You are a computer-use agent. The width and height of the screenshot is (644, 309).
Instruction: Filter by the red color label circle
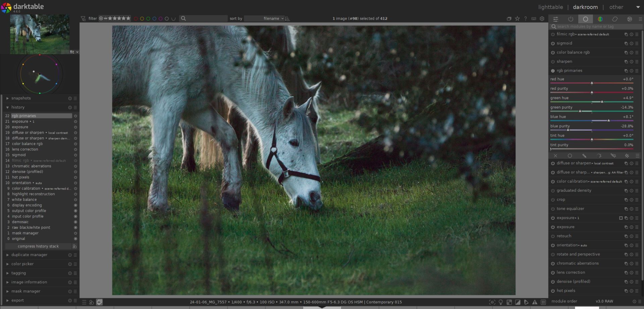[x=136, y=19]
